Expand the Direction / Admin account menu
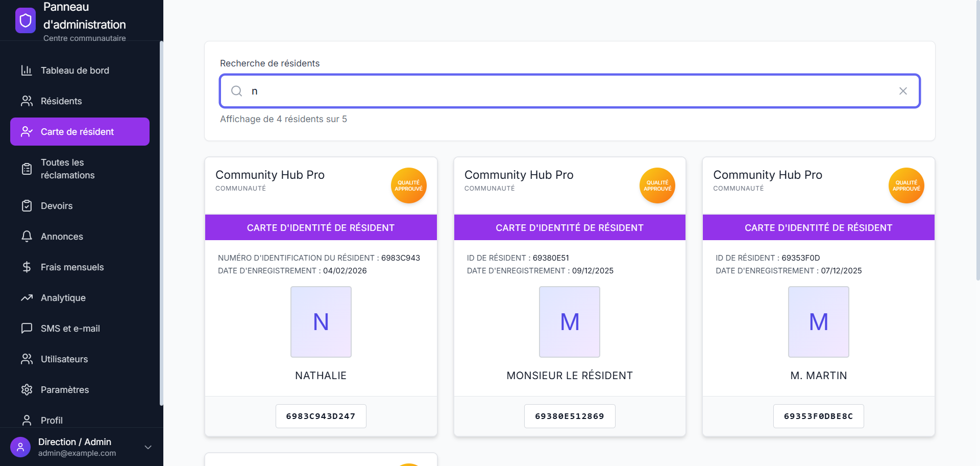Screen dimensions: 980x466 148,447
